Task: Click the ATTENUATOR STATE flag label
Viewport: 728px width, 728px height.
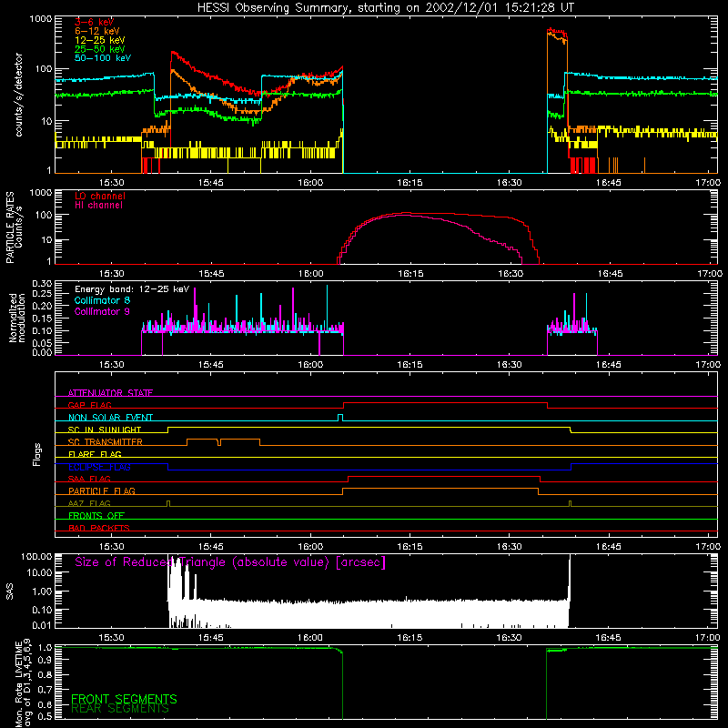Action: tap(110, 393)
